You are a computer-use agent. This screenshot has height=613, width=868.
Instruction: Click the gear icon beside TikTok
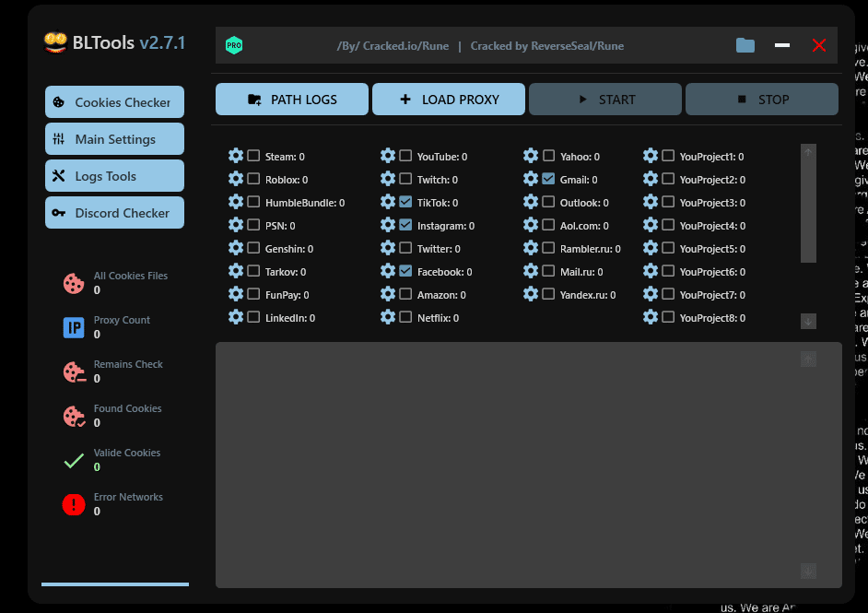388,202
